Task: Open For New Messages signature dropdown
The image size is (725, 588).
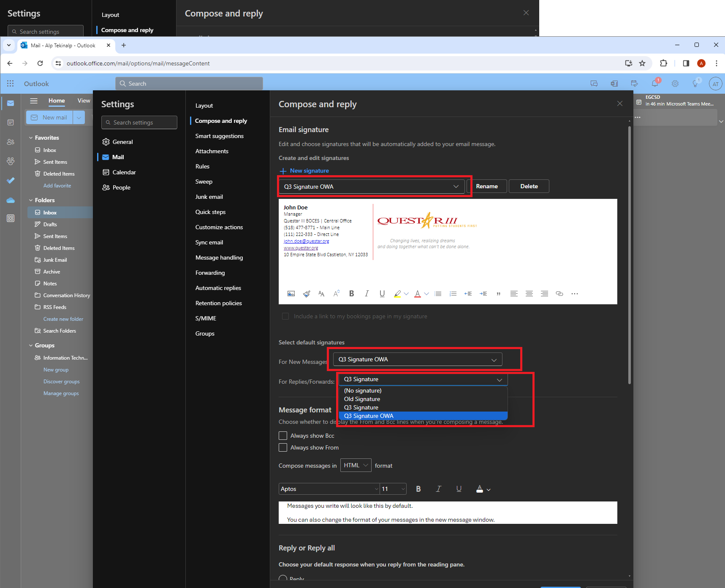Action: (x=418, y=359)
